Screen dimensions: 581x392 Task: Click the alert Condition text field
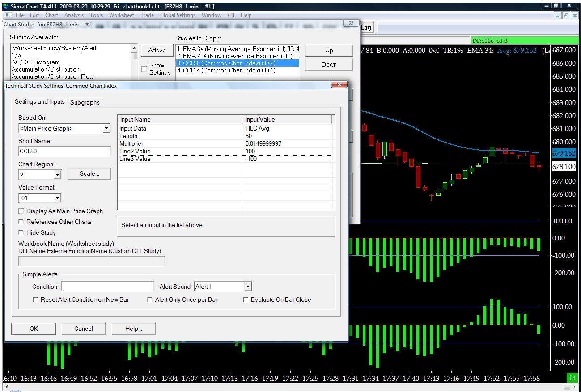coord(107,287)
